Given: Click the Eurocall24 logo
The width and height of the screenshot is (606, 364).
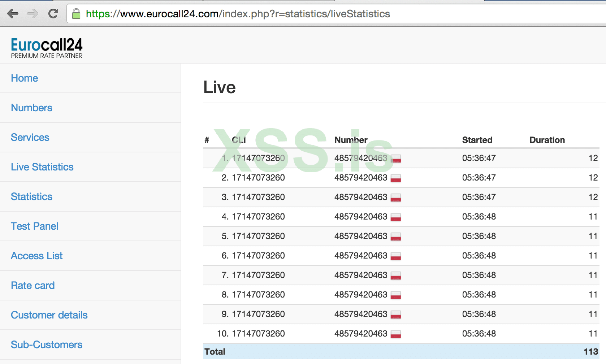Looking at the screenshot, I should (x=47, y=48).
